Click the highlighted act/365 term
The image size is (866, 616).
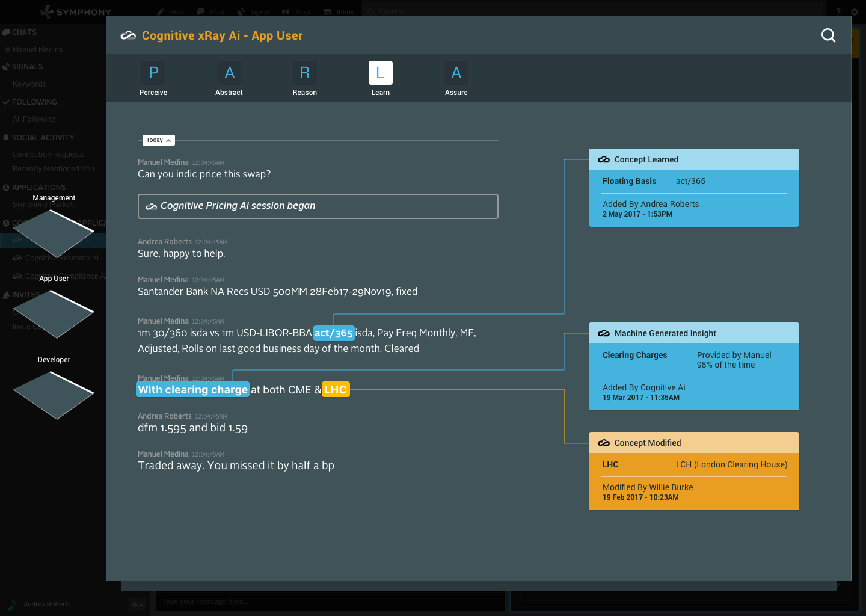tap(334, 333)
